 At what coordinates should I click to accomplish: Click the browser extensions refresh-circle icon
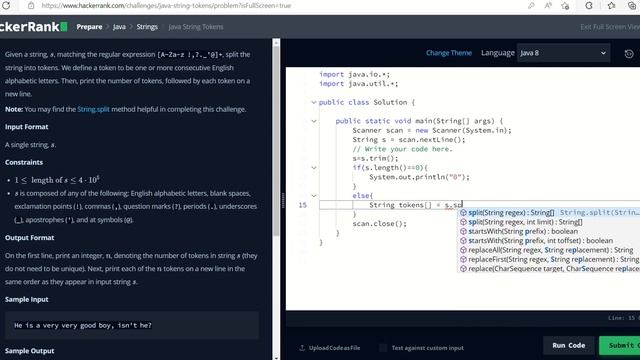(589, 6)
